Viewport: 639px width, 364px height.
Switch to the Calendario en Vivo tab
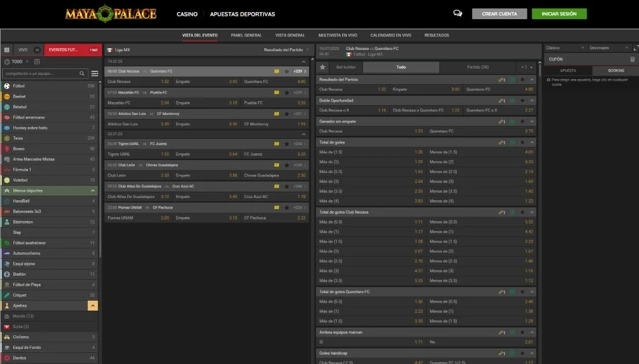pyautogui.click(x=390, y=35)
